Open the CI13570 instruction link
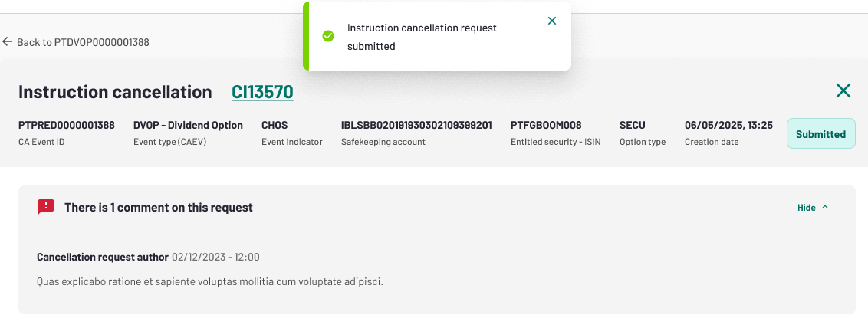This screenshot has height=325, width=868. [x=262, y=91]
